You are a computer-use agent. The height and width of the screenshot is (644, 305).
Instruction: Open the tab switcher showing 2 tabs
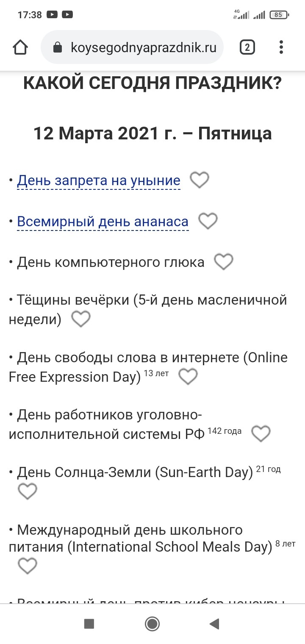pyautogui.click(x=247, y=47)
